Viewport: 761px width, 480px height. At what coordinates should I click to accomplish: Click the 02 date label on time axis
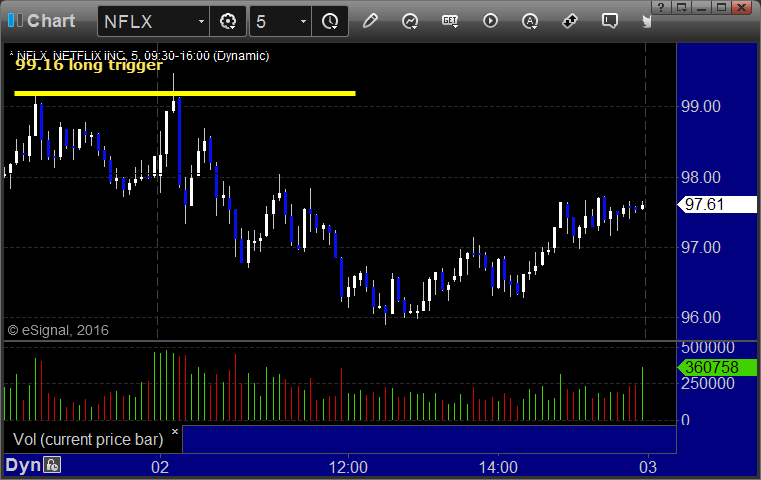[x=160, y=467]
